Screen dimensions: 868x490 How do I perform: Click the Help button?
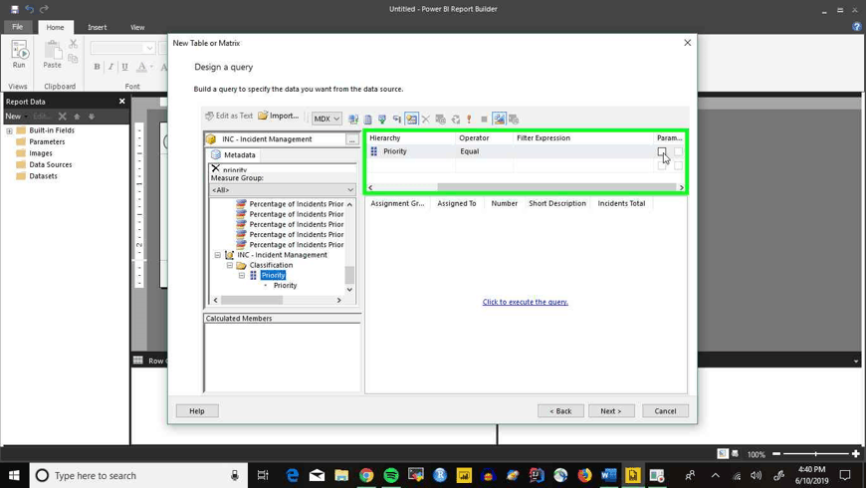click(197, 411)
